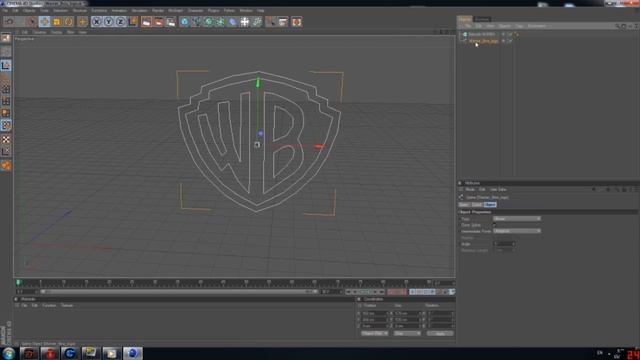Click Object Manager search magnifier icon

617,26
